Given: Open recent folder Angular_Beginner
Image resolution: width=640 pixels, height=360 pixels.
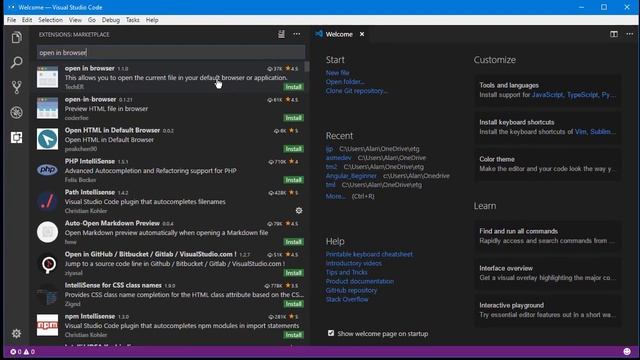Looking at the screenshot, I should coord(351,176).
